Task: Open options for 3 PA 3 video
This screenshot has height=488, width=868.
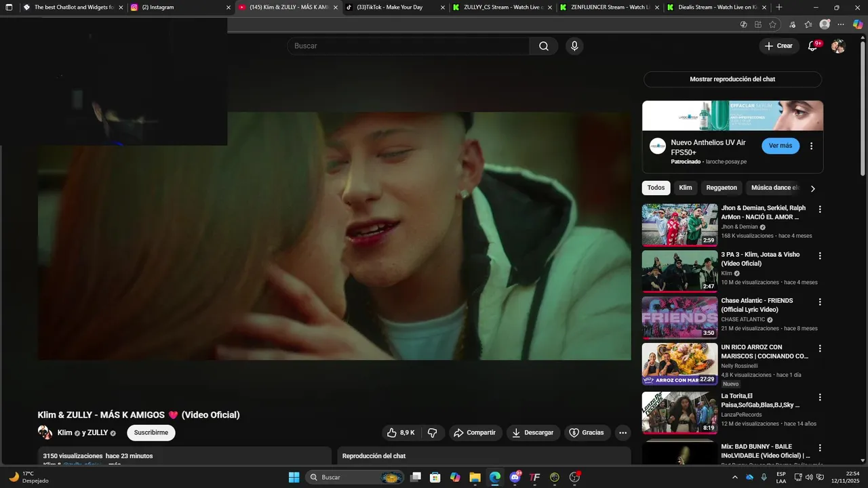Action: 819,256
